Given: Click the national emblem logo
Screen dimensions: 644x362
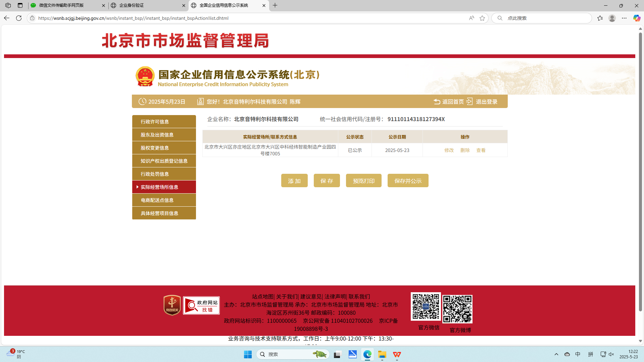Looking at the screenshot, I should tap(145, 76).
